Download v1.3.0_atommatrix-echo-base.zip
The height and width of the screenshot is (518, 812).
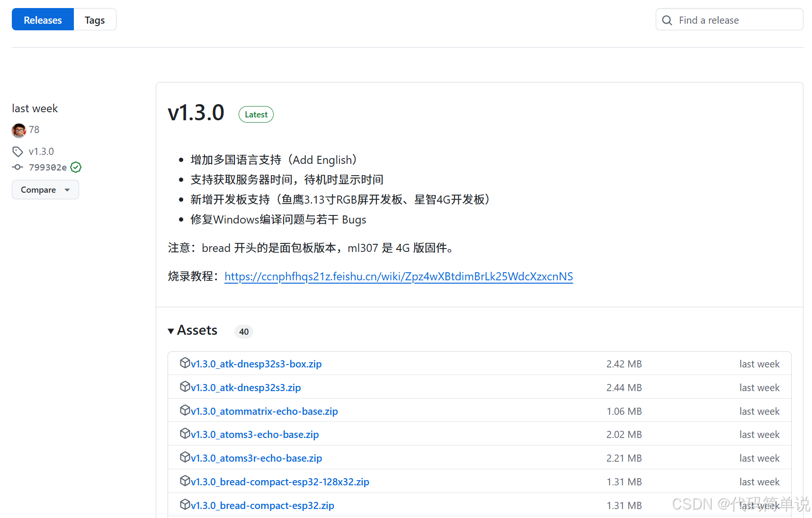264,411
